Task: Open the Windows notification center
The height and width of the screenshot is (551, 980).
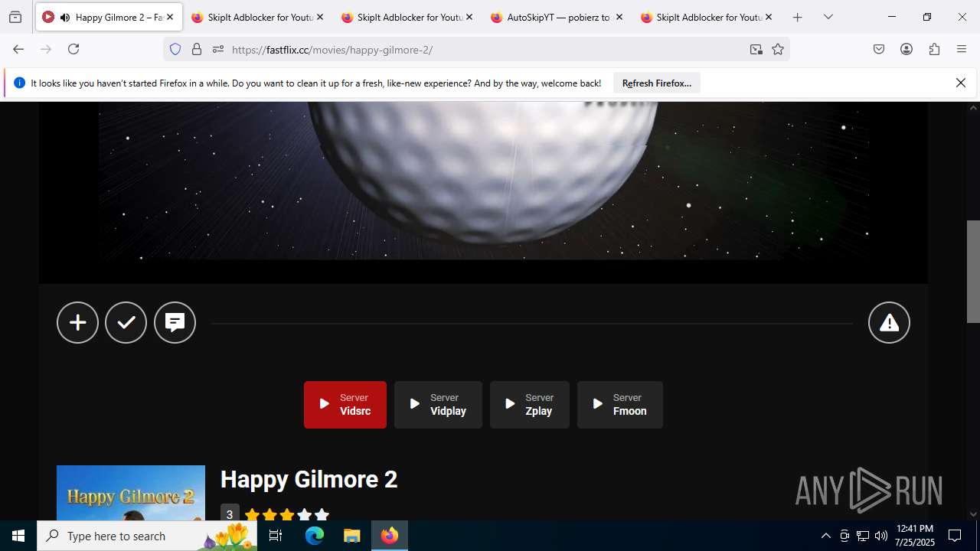Action: (x=955, y=536)
